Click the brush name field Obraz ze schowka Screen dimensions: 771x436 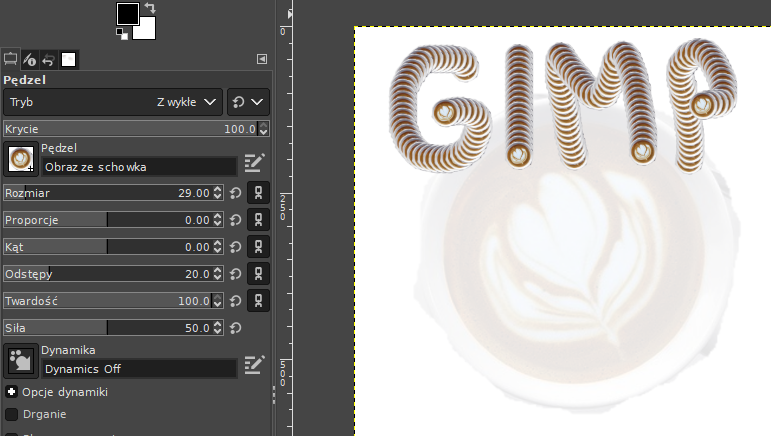pyautogui.click(x=140, y=167)
